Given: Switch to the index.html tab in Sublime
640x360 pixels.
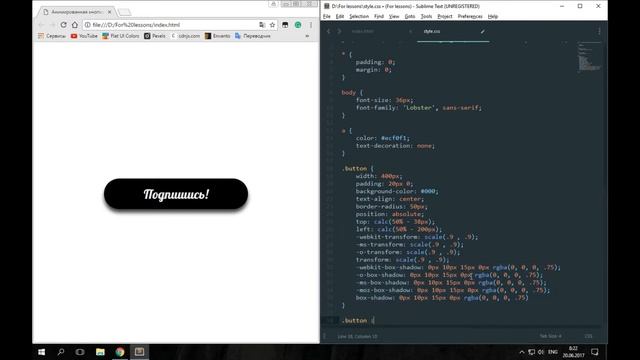Looking at the screenshot, I should point(362,31).
